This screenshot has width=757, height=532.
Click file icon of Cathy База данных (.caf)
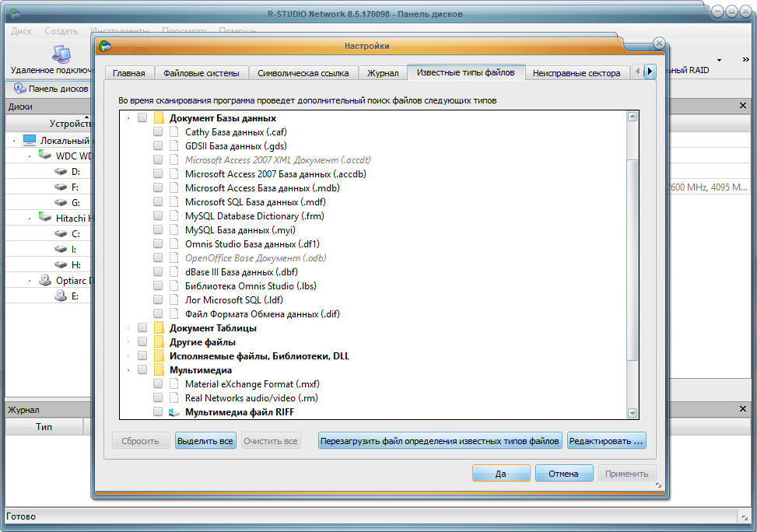pos(173,131)
